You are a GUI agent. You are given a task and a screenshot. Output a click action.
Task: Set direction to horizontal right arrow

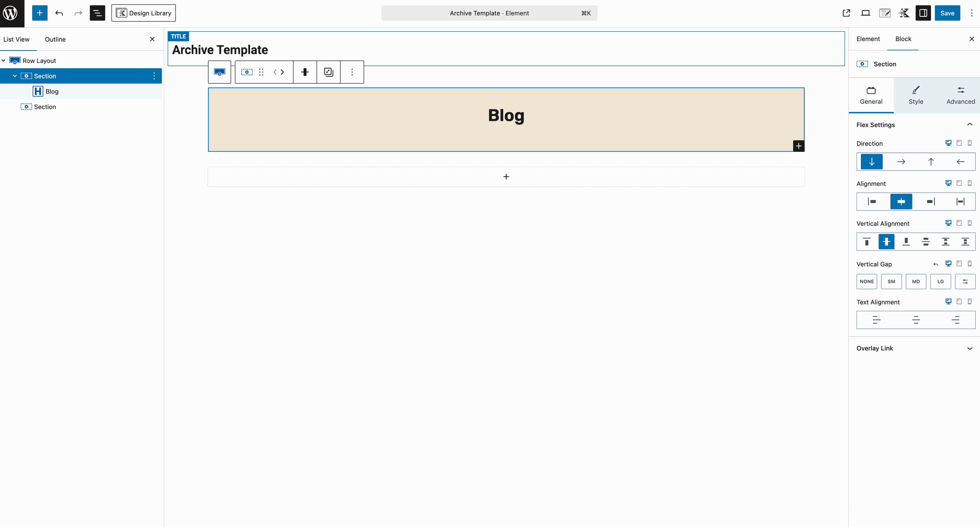tap(901, 162)
